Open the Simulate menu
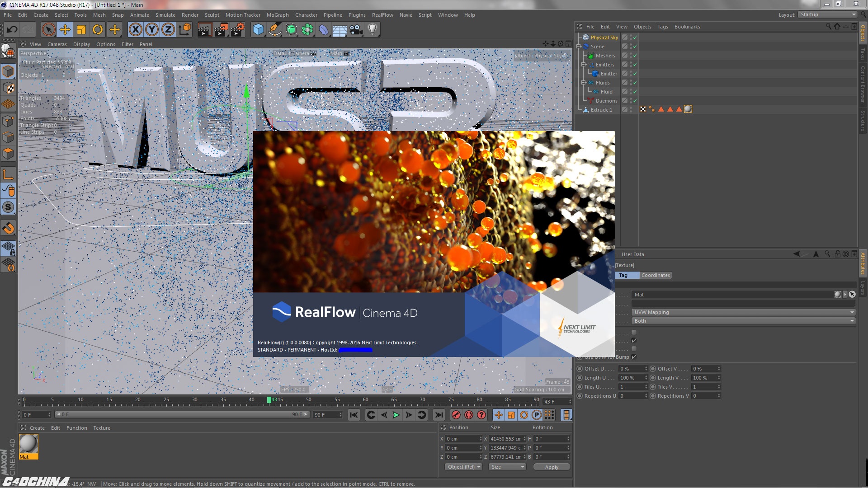This screenshot has width=868, height=488. [165, 15]
